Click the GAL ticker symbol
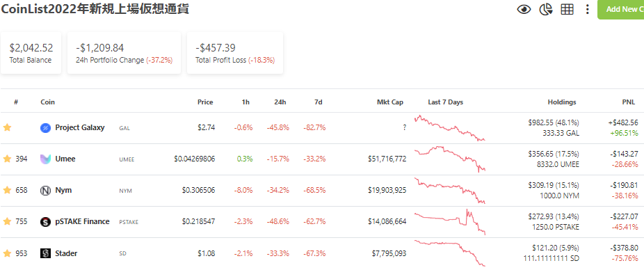 (124, 128)
